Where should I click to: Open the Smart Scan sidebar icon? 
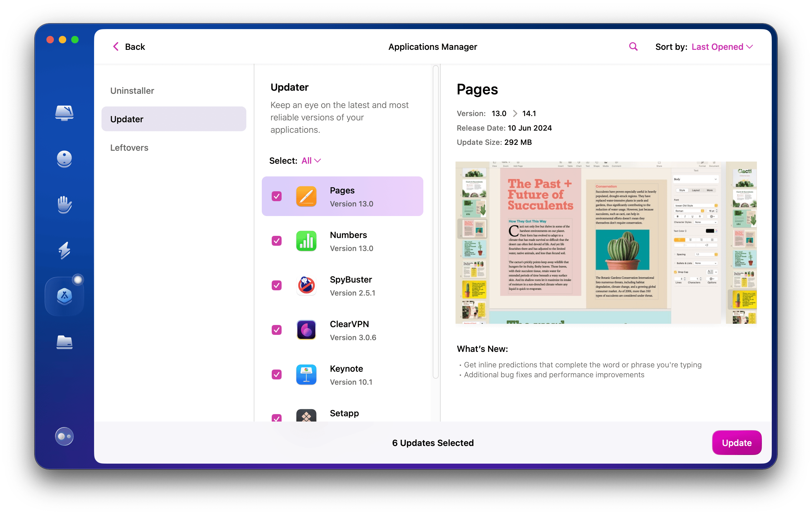pos(64,113)
